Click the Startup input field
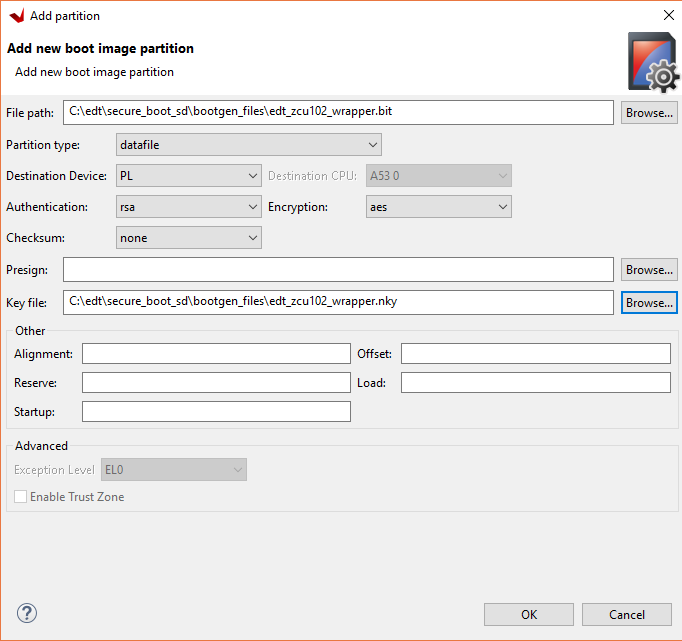Viewport: 682px width, 641px height. (x=216, y=412)
